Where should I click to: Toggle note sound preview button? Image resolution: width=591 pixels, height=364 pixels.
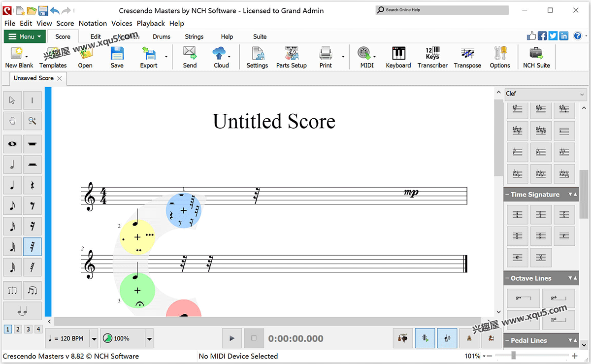(x=447, y=338)
